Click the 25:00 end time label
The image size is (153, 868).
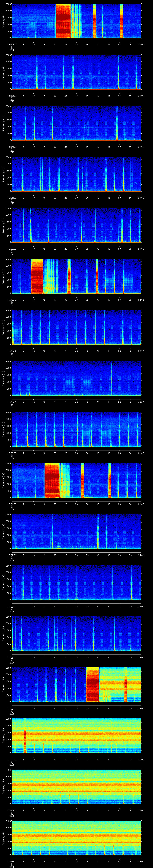(141, 147)
